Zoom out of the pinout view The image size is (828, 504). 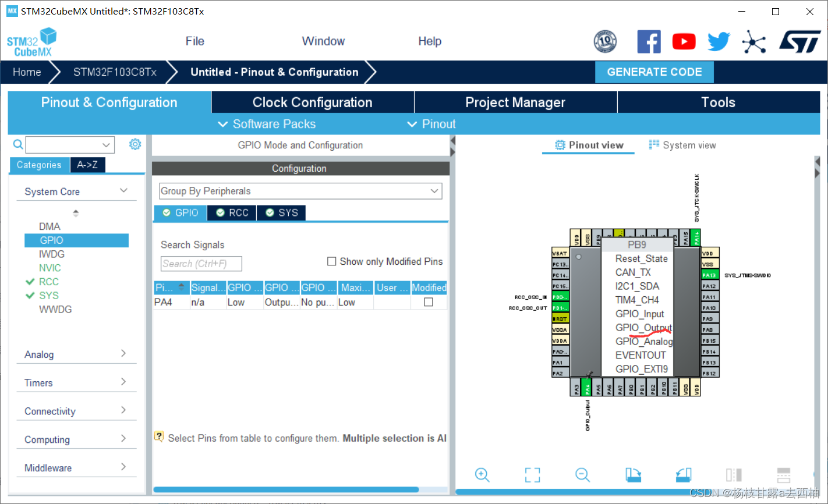583,474
